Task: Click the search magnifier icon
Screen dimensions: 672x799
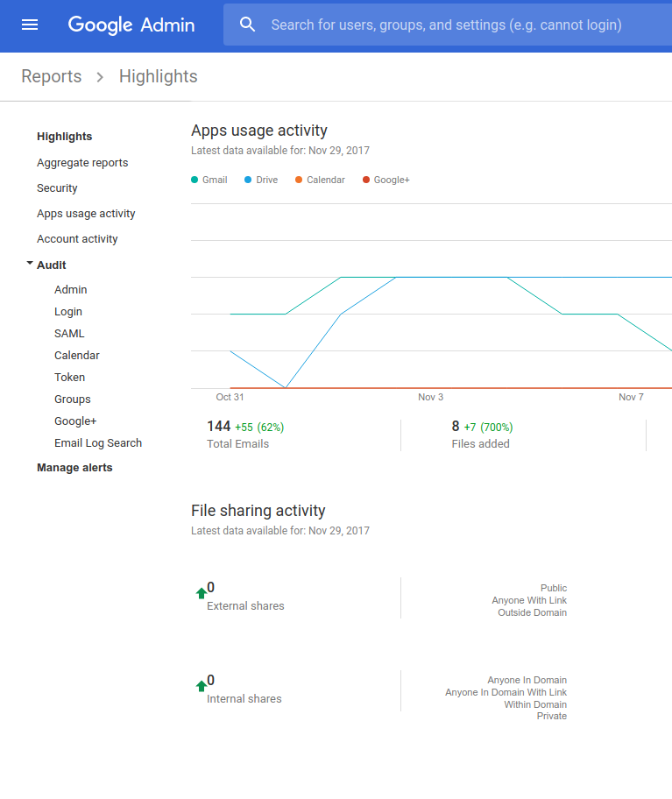Action: [x=248, y=25]
